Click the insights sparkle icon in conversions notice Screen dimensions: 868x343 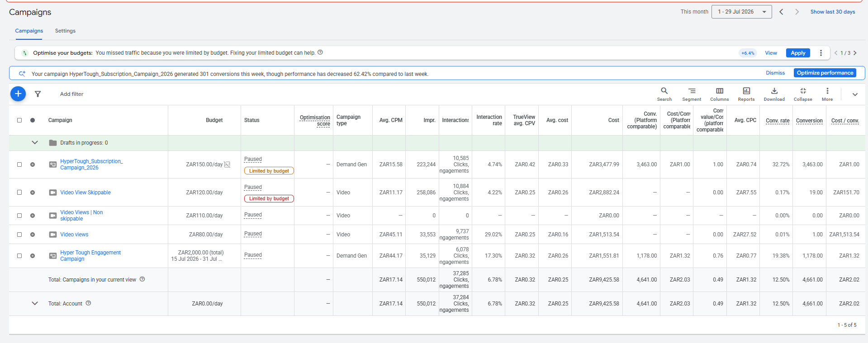tap(22, 73)
